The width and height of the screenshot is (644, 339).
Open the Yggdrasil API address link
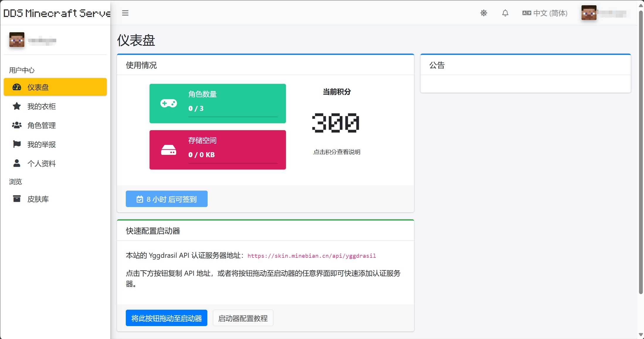pos(312,256)
